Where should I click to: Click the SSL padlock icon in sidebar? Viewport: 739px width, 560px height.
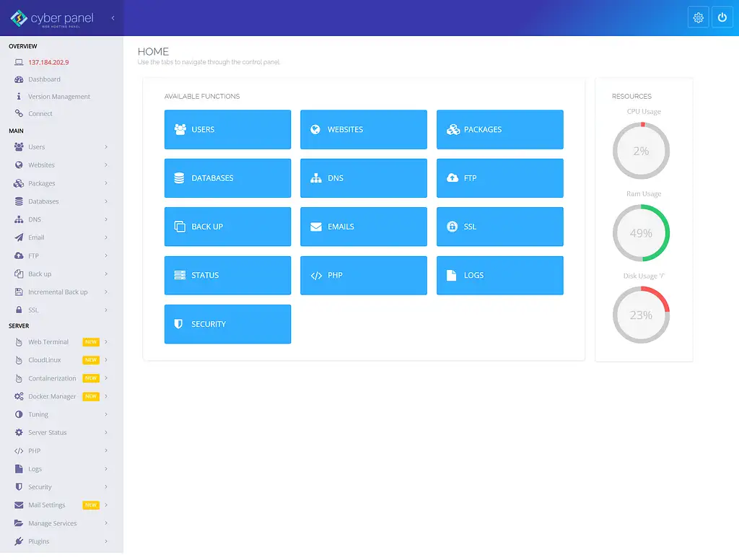coord(19,310)
